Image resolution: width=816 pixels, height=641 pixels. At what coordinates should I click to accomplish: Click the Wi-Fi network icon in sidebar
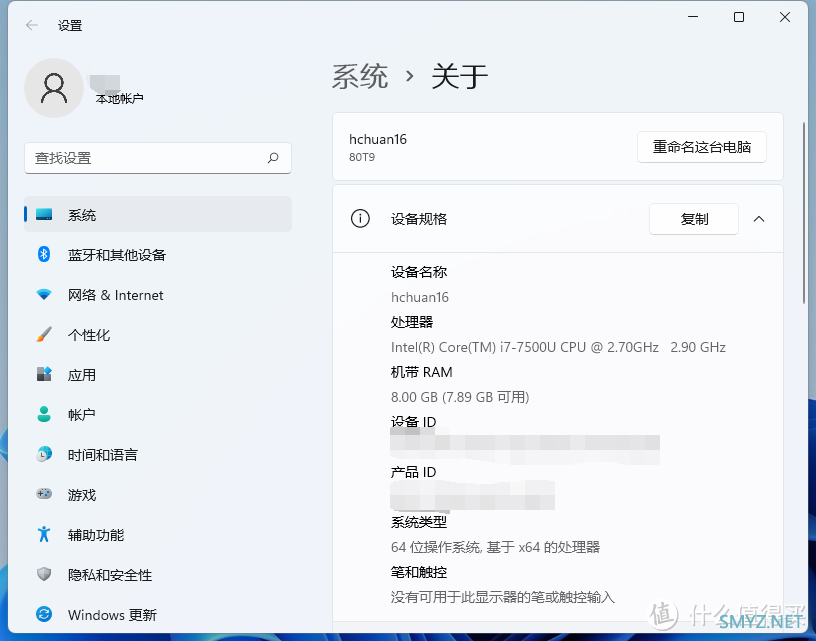coord(44,294)
